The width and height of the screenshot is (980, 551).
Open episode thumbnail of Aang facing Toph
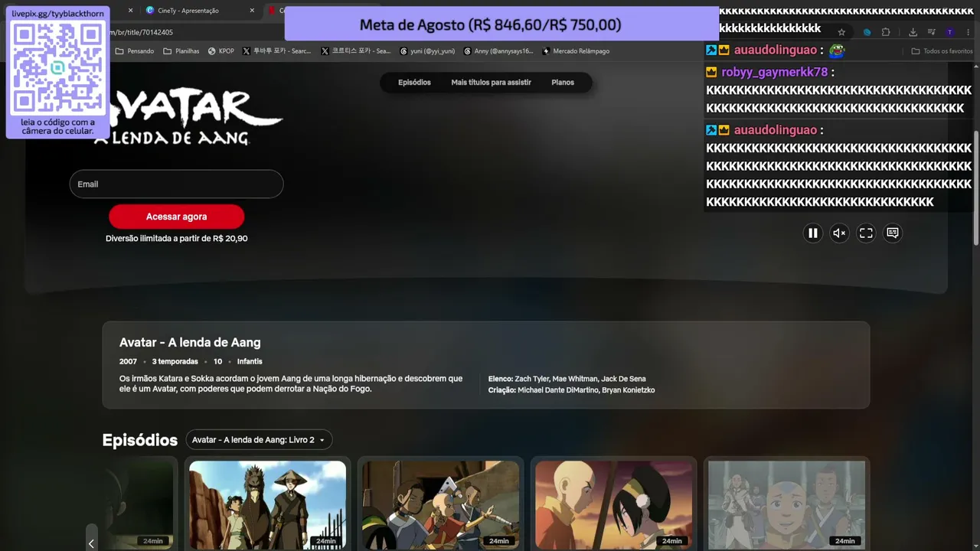[x=613, y=505]
